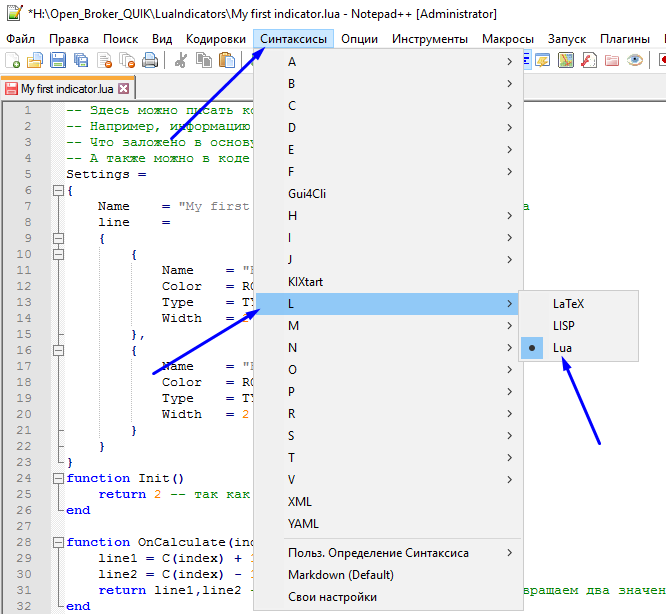Click the Copy toolbar icon

click(204, 60)
